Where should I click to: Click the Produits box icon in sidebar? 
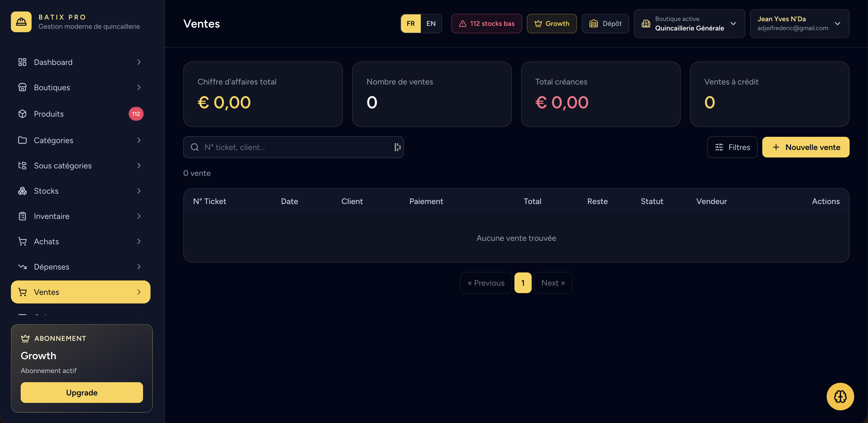[x=22, y=114]
